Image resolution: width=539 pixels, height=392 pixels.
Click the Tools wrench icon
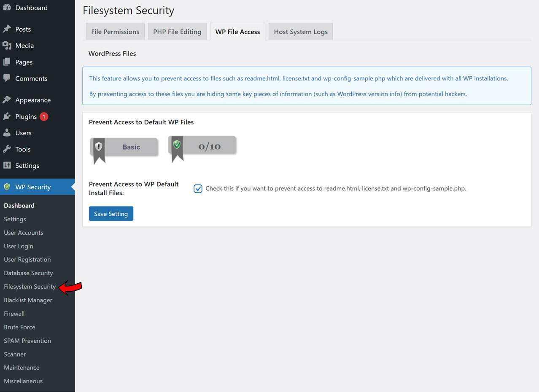[x=7, y=149]
